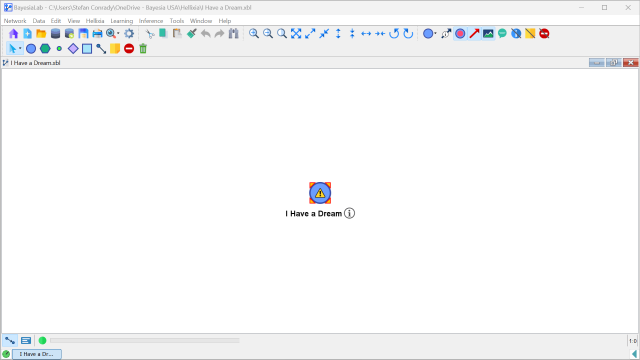Zoom in on the graph
640x360 pixels.
pos(254,33)
